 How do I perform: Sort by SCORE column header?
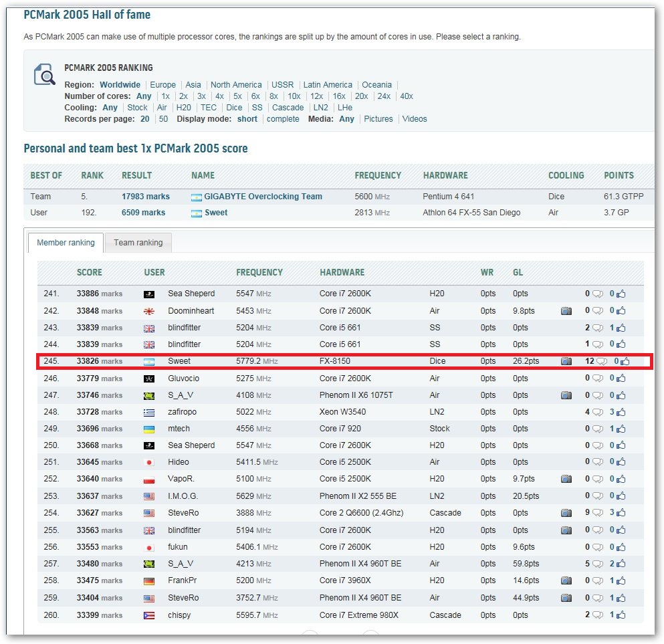[90, 272]
